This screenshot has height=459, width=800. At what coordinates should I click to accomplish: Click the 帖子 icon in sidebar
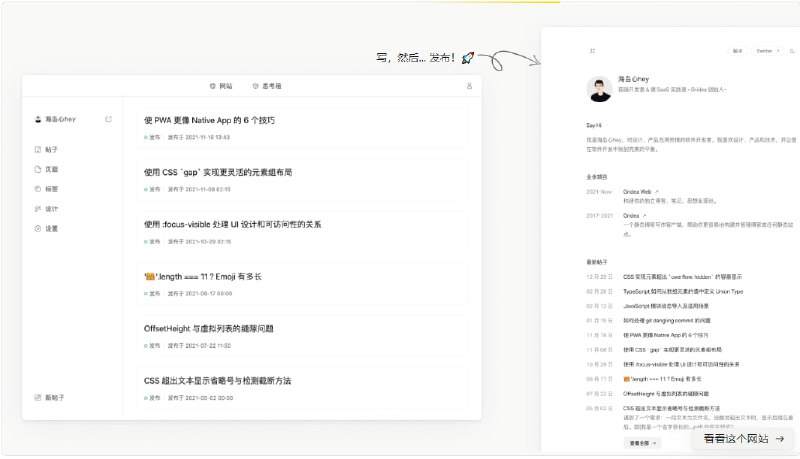tap(38, 149)
